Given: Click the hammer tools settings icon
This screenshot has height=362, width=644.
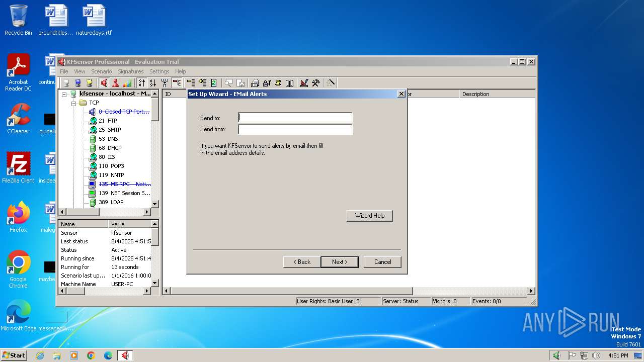Looking at the screenshot, I should [x=315, y=83].
